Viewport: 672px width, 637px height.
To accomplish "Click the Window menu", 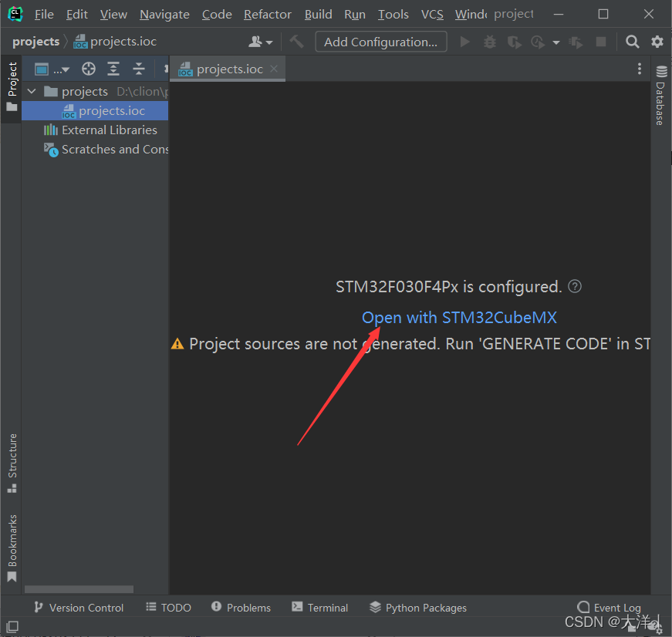I will click(x=471, y=15).
